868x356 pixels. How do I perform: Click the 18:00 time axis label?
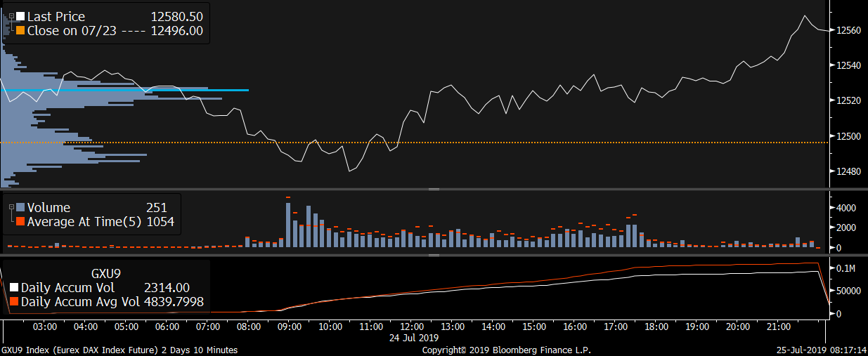(656, 327)
